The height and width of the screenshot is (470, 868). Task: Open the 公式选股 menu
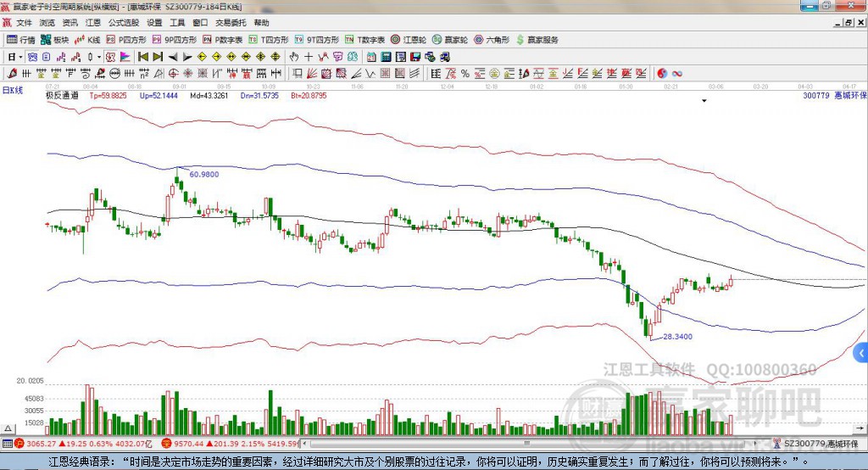point(124,23)
